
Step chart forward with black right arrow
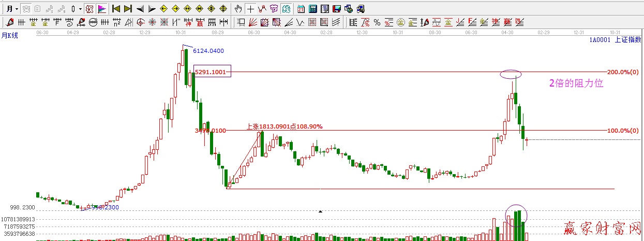click(152, 9)
